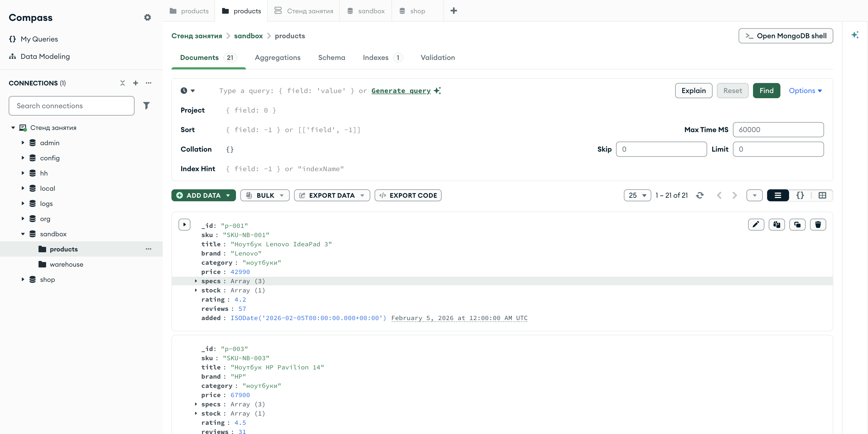
Task: Expand the shop database
Action: click(x=23, y=279)
